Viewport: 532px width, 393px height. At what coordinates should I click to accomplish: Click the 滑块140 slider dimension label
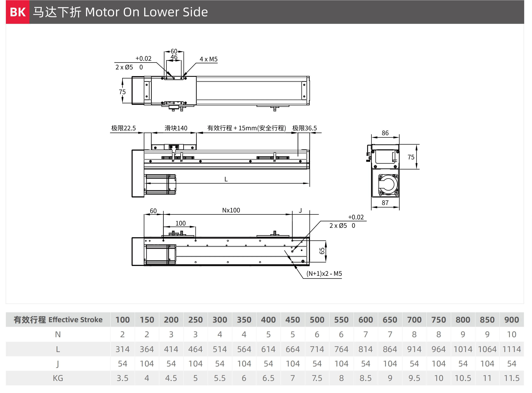click(x=176, y=128)
